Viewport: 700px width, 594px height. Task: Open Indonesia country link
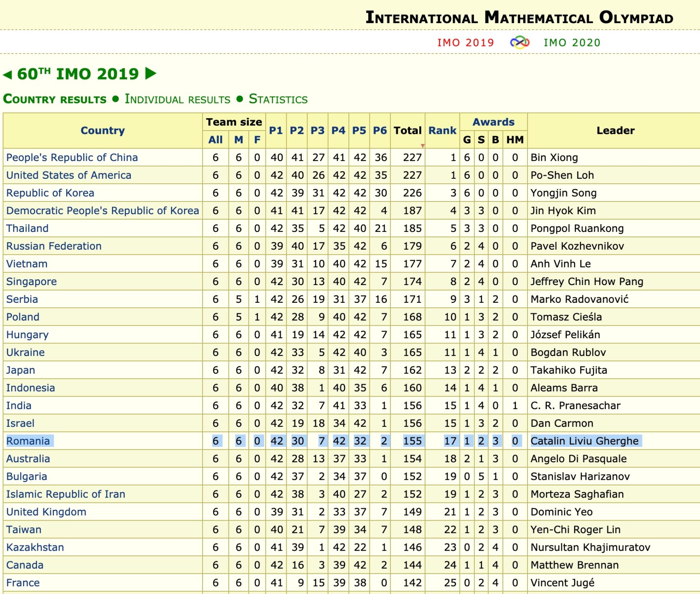point(30,388)
